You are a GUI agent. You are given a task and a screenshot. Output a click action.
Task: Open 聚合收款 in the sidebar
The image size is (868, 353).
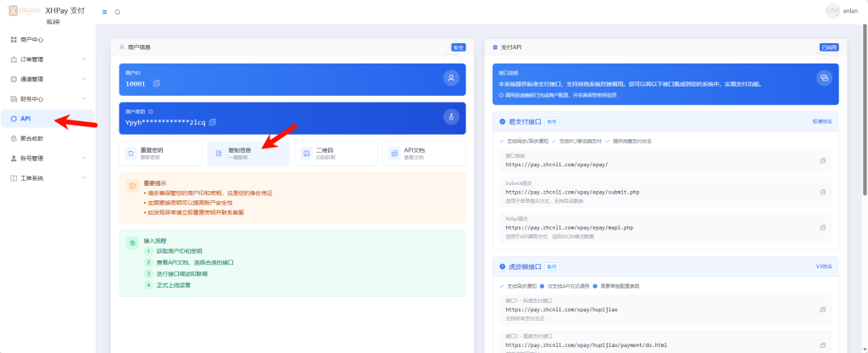click(x=37, y=138)
